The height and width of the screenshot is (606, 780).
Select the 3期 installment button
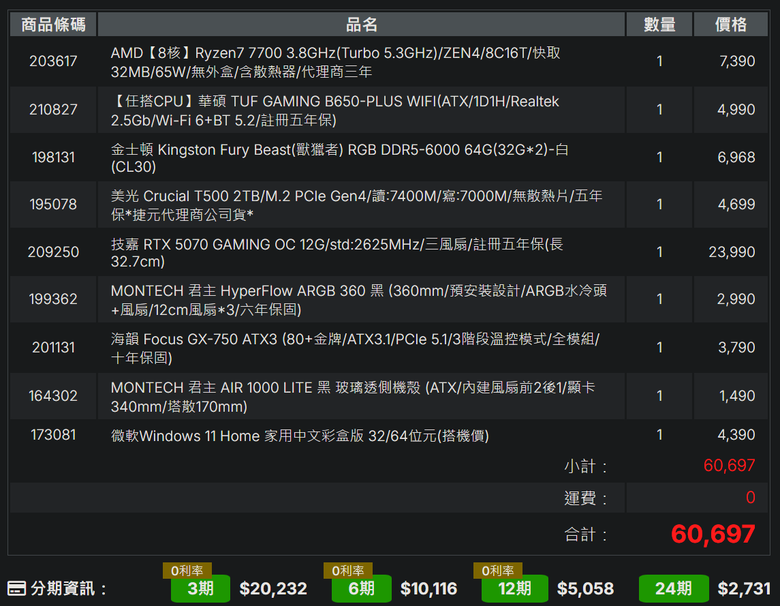click(x=200, y=589)
